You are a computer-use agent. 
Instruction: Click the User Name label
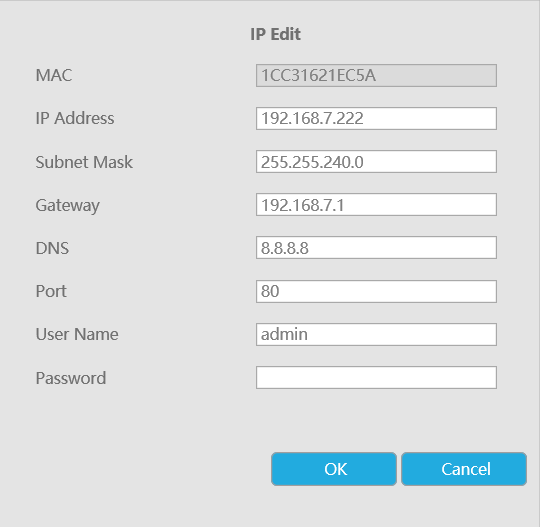pos(77,334)
